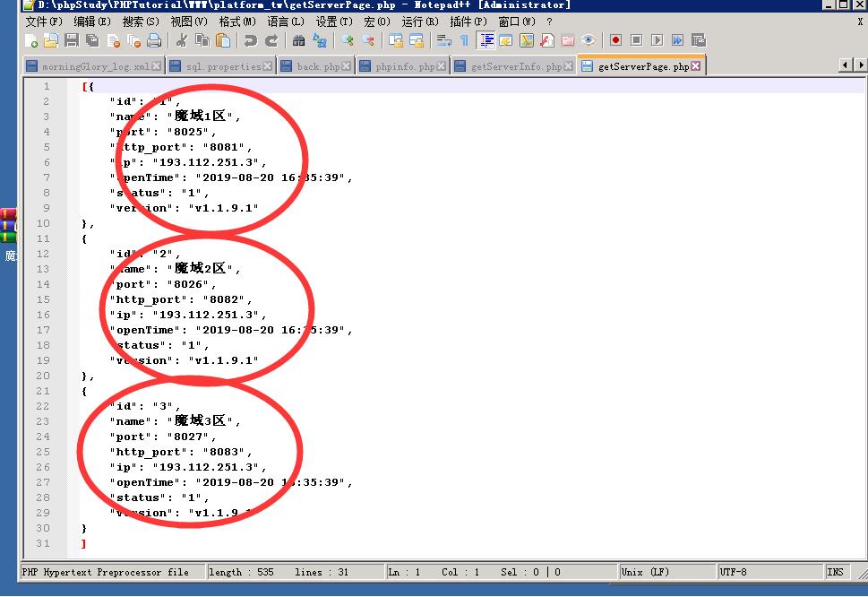Screen dimensions: 868x597
Task: Click the Zoom In magnifier icon
Action: coord(347,40)
